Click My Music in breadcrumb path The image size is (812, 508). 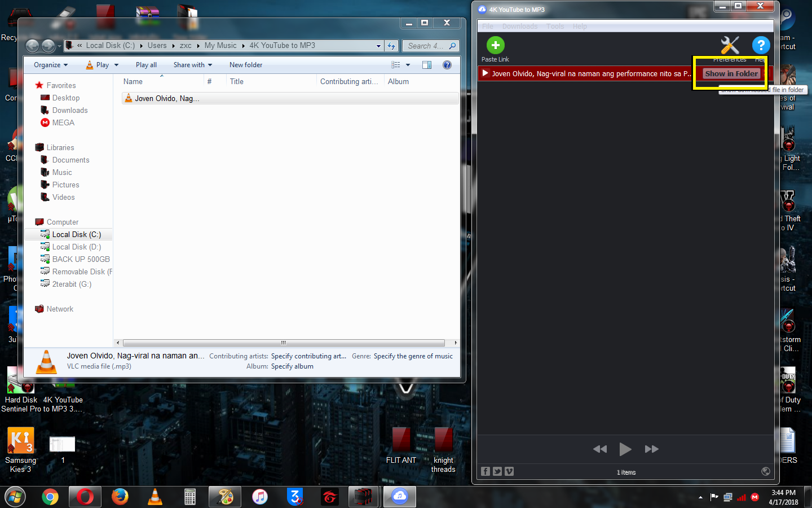(x=220, y=46)
